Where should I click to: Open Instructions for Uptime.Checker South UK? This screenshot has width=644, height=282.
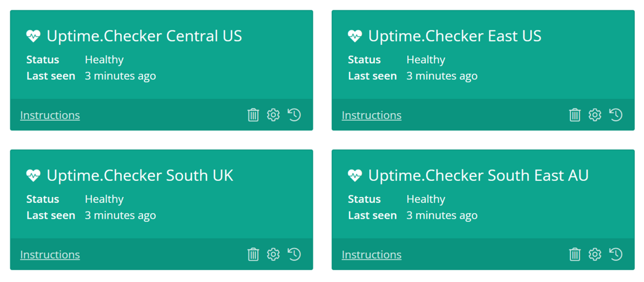(x=50, y=255)
